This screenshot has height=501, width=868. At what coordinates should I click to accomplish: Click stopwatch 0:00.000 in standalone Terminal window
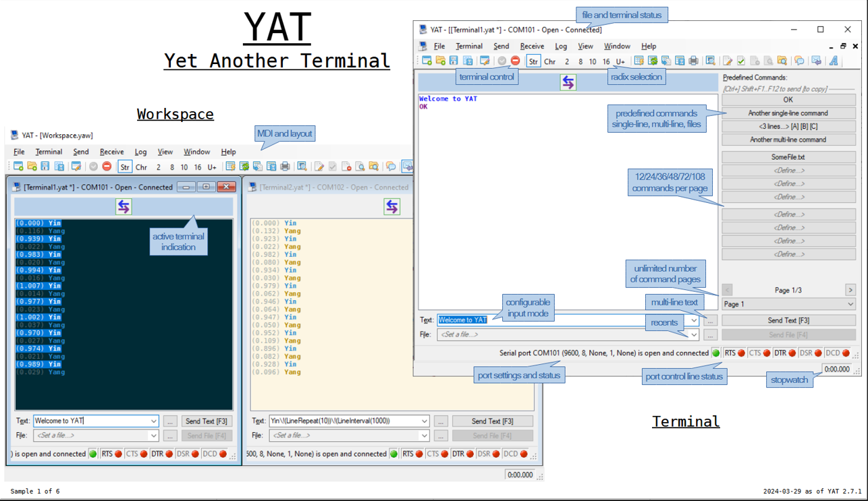coord(837,370)
